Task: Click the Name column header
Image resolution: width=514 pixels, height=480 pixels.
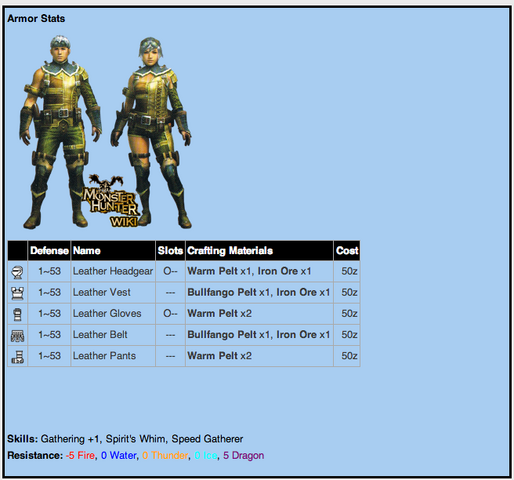Action: tap(113, 250)
